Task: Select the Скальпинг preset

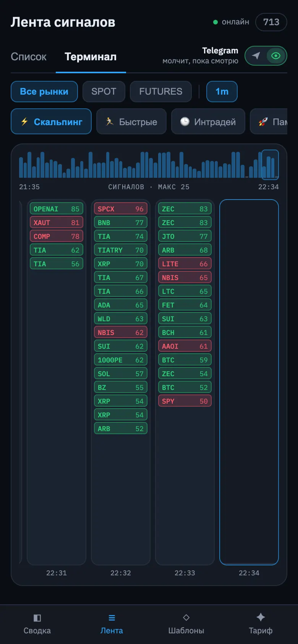Action: 51,121
